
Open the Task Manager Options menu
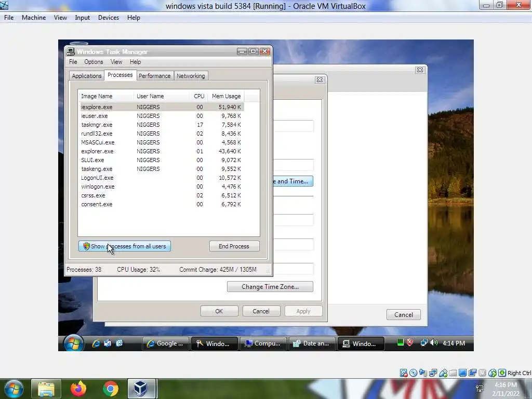pos(94,62)
